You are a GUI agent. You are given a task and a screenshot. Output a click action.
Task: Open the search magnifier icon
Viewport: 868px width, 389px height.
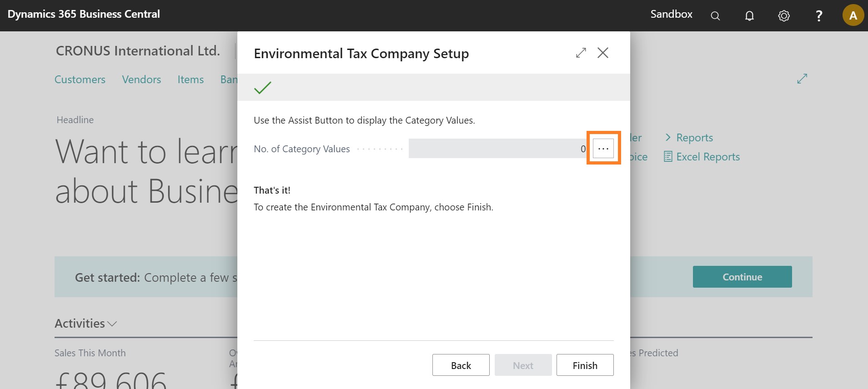click(x=715, y=16)
